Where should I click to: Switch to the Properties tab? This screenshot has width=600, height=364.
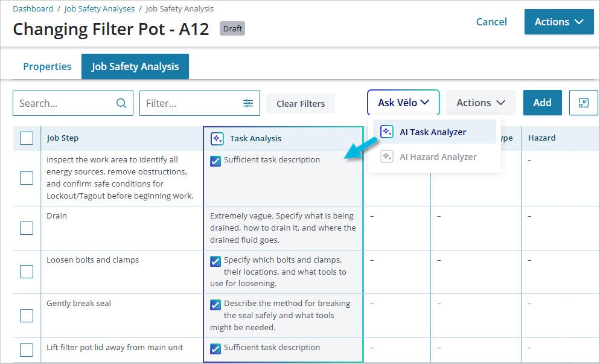pyautogui.click(x=47, y=66)
